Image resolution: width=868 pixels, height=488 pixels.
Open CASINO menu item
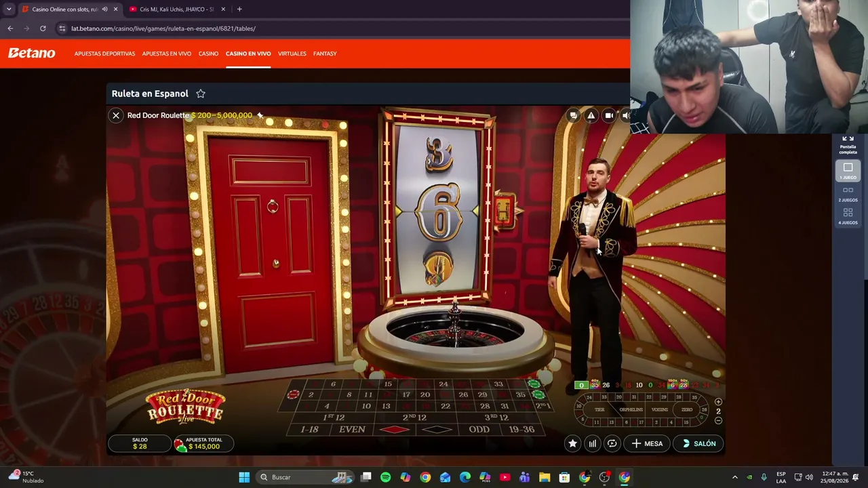click(208, 54)
